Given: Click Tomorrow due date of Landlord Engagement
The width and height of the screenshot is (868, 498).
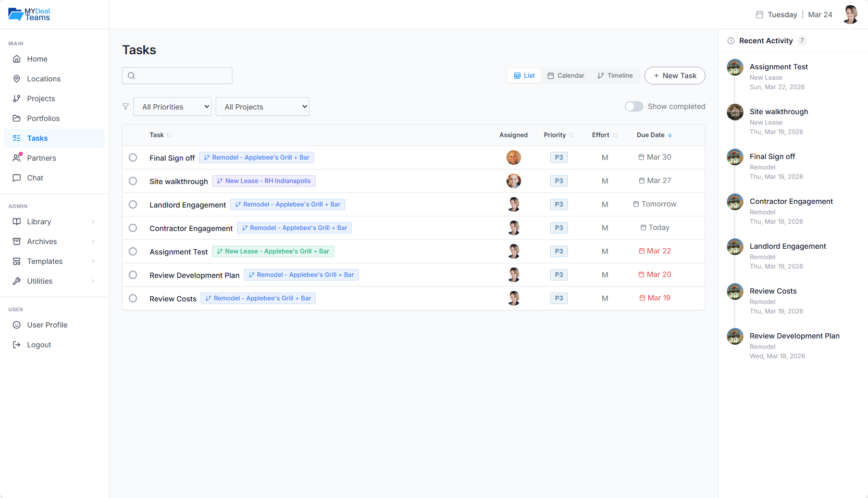Looking at the screenshot, I should pyautogui.click(x=655, y=204).
